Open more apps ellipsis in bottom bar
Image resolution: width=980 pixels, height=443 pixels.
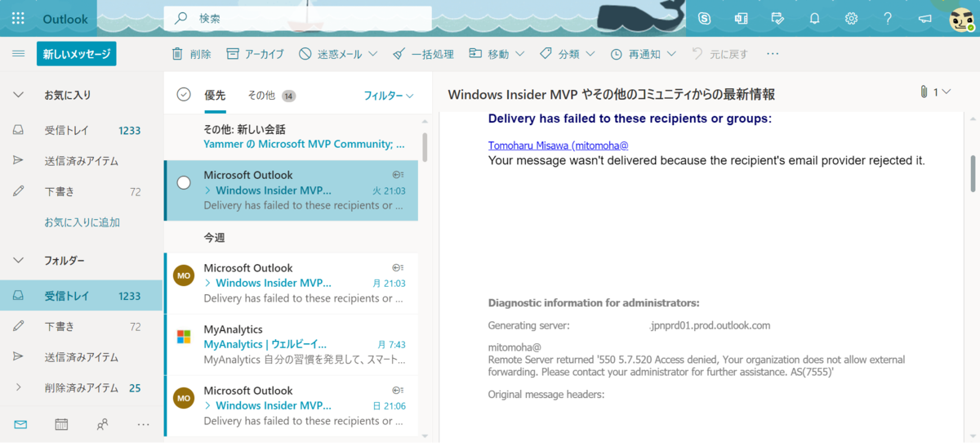click(144, 424)
